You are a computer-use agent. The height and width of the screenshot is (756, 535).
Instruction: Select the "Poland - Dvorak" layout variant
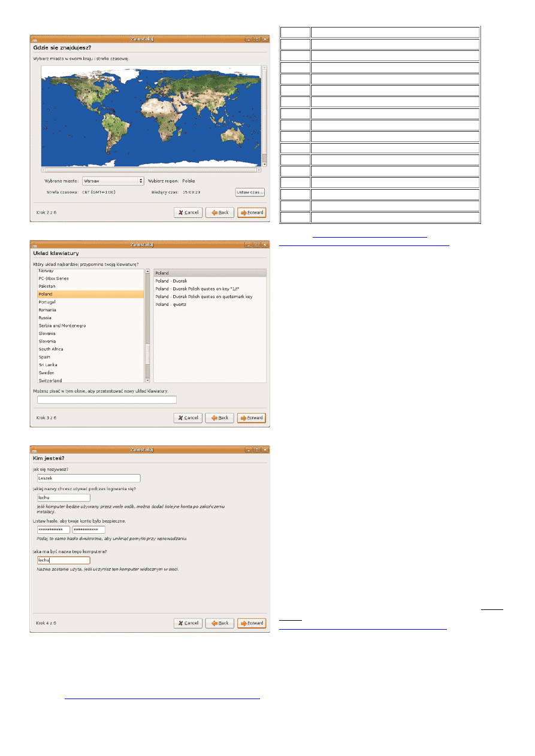pyautogui.click(x=173, y=281)
